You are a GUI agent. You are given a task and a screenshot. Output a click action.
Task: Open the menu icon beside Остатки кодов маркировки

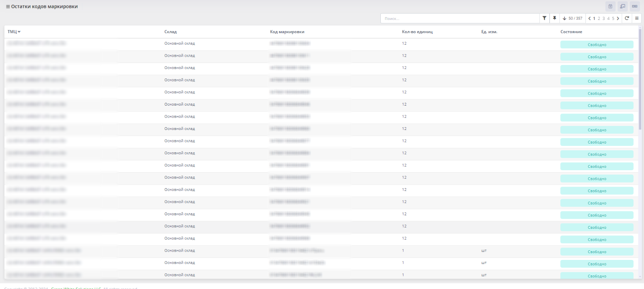click(8, 7)
